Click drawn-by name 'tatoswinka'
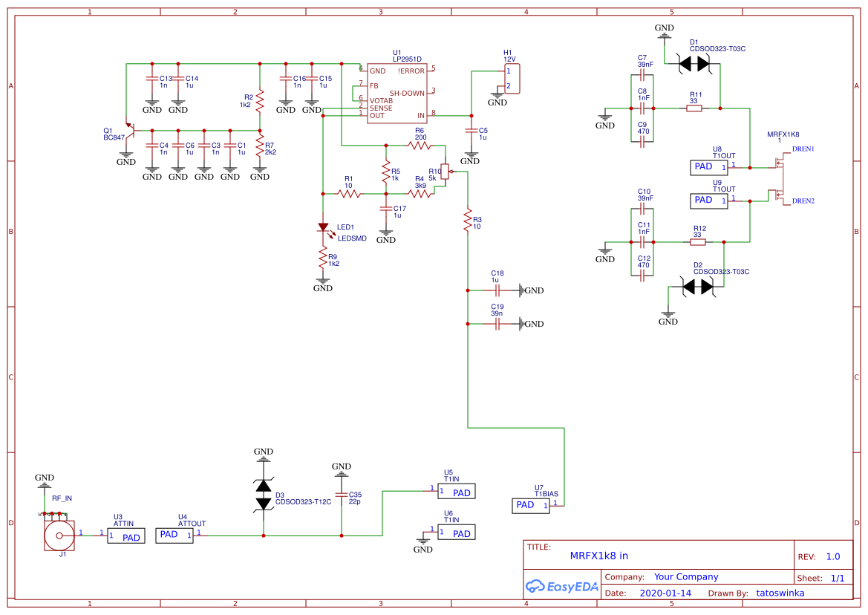 coord(780,593)
